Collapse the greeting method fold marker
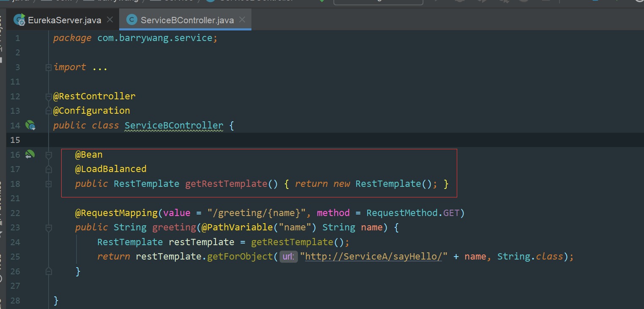 pyautogui.click(x=49, y=228)
